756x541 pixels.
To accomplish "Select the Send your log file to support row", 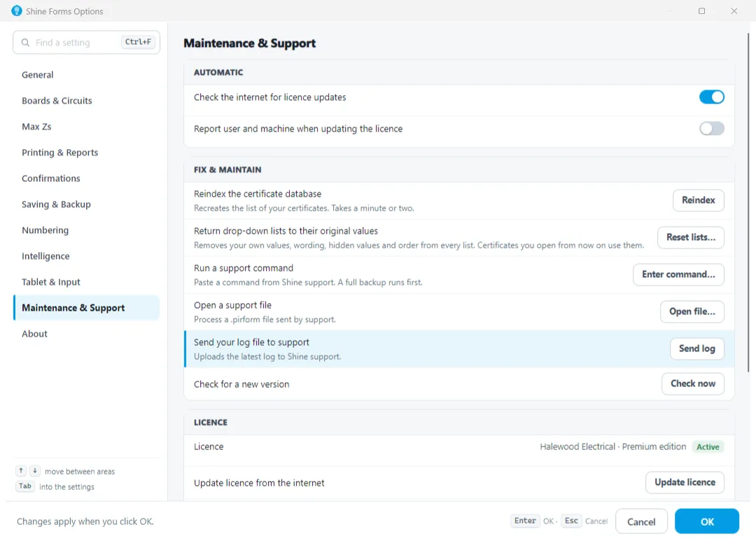I will (459, 349).
